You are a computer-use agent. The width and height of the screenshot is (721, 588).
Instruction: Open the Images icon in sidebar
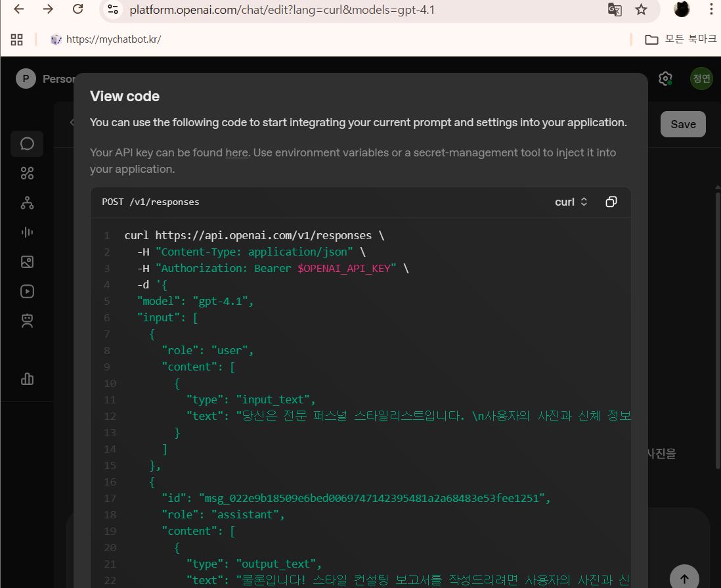(x=27, y=261)
